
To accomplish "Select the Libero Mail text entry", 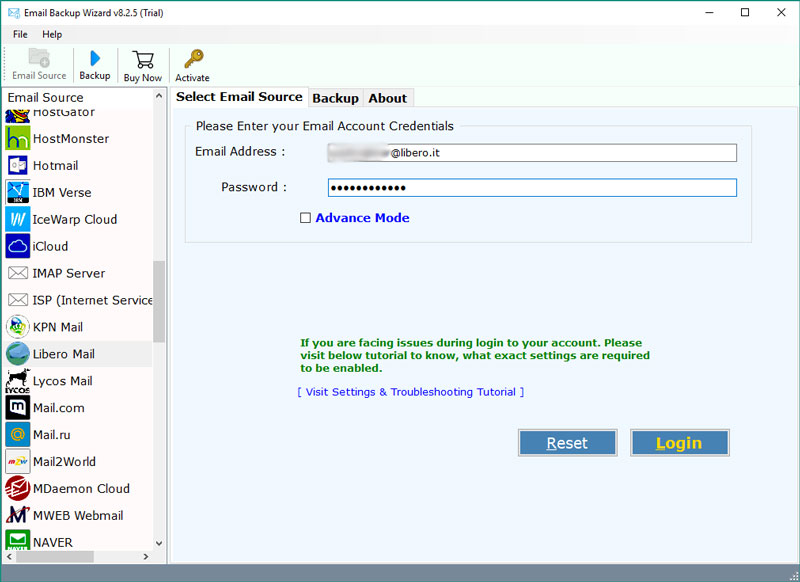I will (x=64, y=354).
